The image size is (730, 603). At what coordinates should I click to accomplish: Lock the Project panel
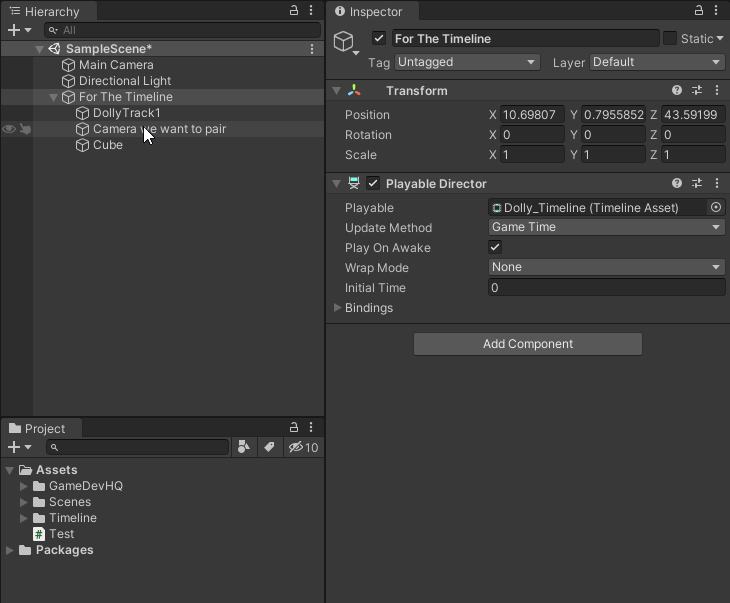(294, 427)
